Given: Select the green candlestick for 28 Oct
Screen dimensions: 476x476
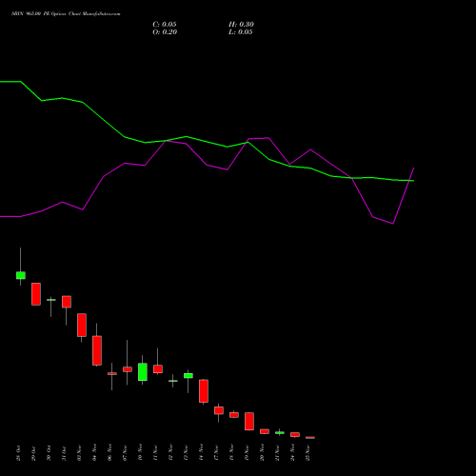Looking at the screenshot, I should [21, 275].
